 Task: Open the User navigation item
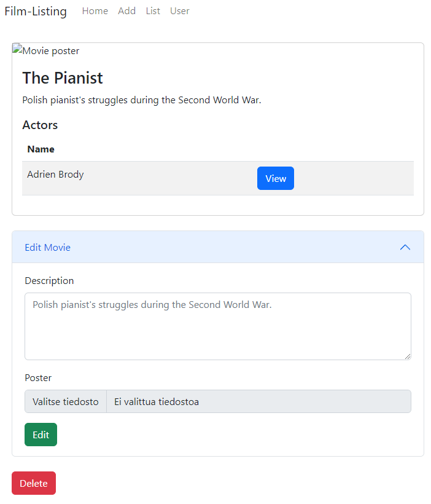pos(179,10)
